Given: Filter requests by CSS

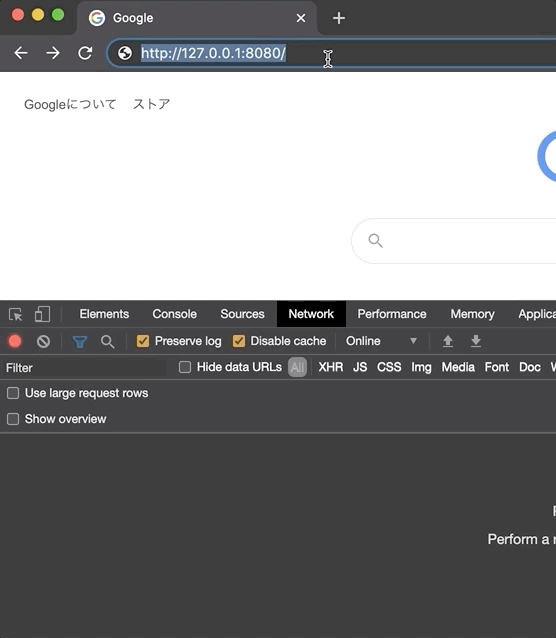Looking at the screenshot, I should (389, 367).
